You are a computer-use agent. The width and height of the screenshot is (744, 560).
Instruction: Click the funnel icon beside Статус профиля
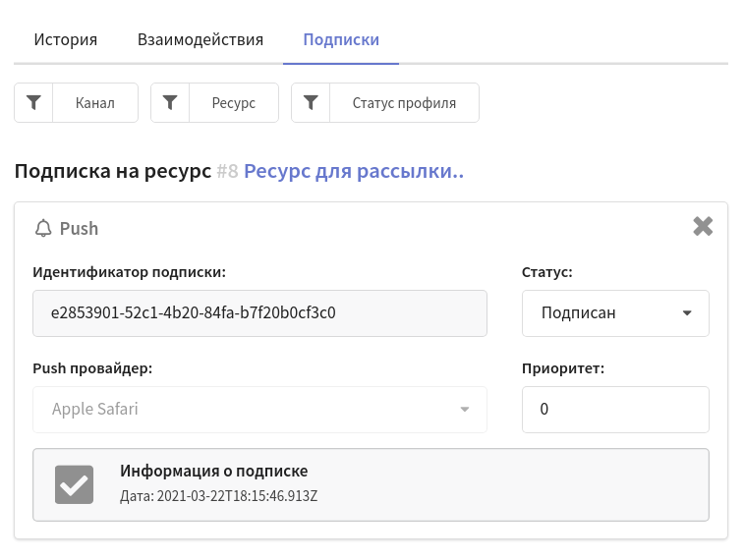click(311, 102)
